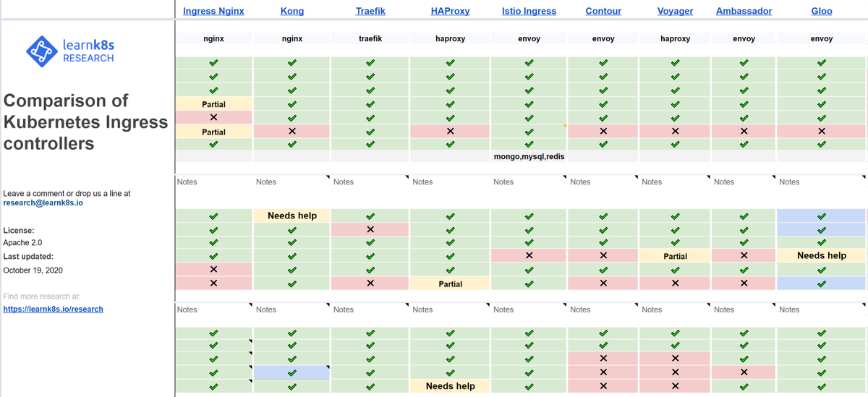
Task: Select the 'Needs help' cell in HAProxy column
Action: point(450,386)
